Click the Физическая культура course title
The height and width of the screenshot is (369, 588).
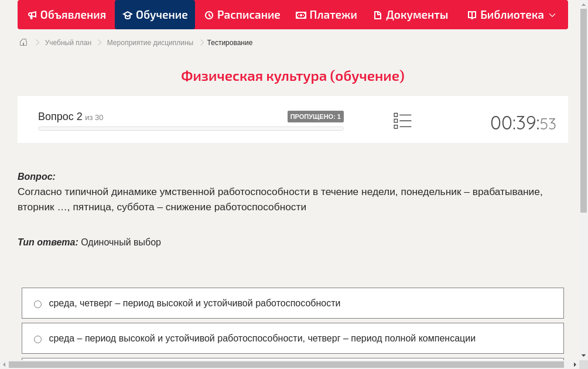293,76
